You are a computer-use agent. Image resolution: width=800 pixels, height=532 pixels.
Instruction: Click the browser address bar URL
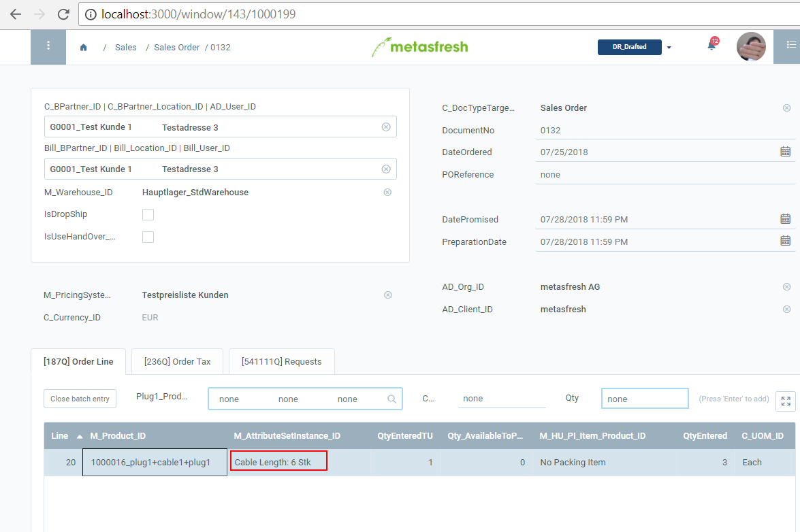[199, 14]
